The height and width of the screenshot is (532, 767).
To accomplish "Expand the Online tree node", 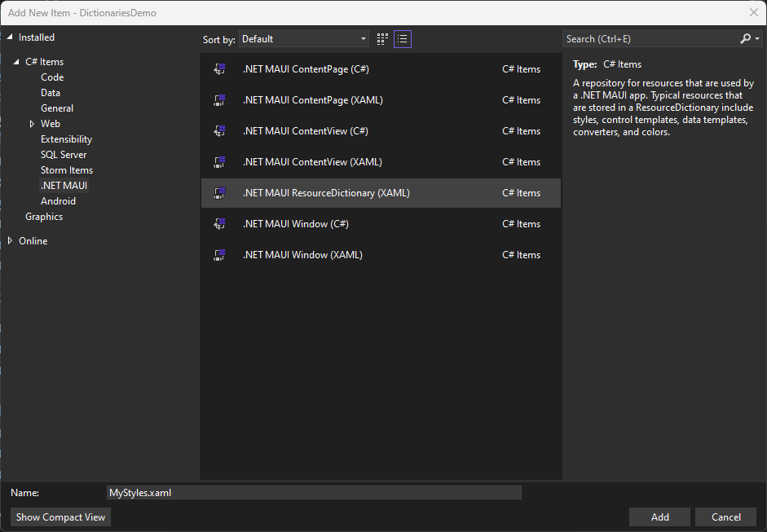I will 10,240.
